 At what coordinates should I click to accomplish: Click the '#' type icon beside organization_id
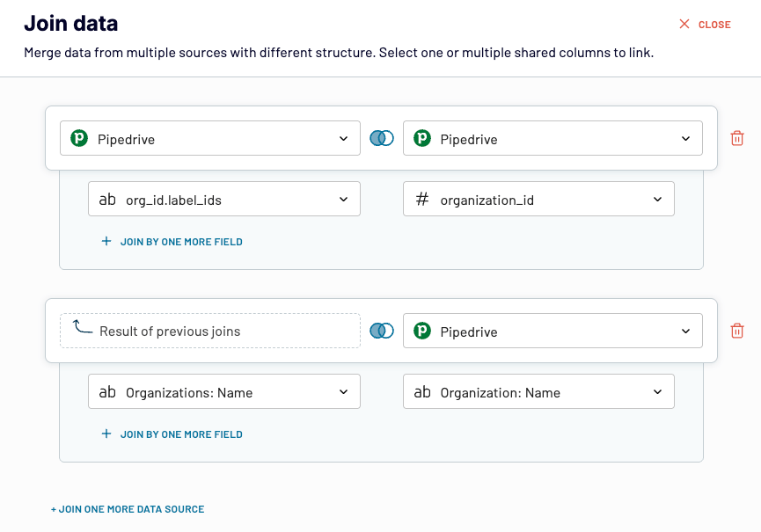pyautogui.click(x=422, y=200)
